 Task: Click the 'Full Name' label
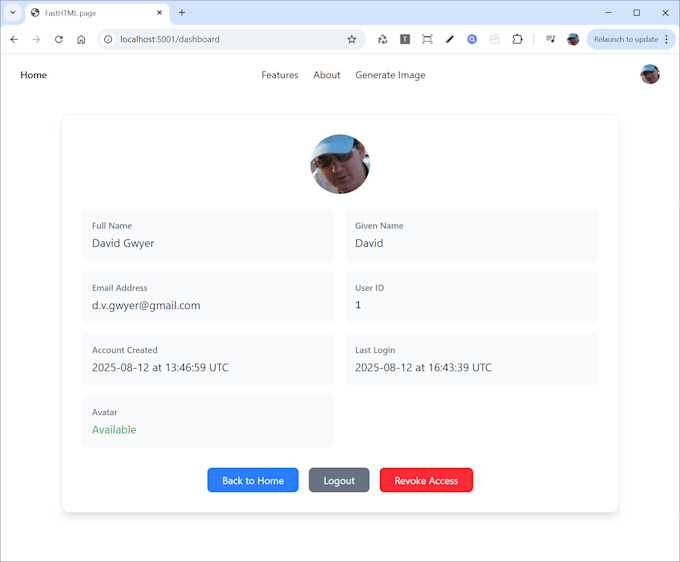(112, 225)
